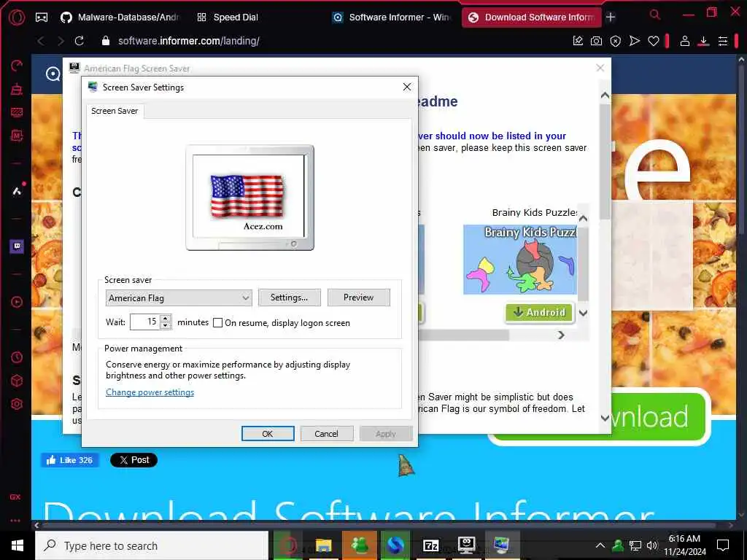
Task: Open 7-Zip from the taskbar
Action: point(430,545)
